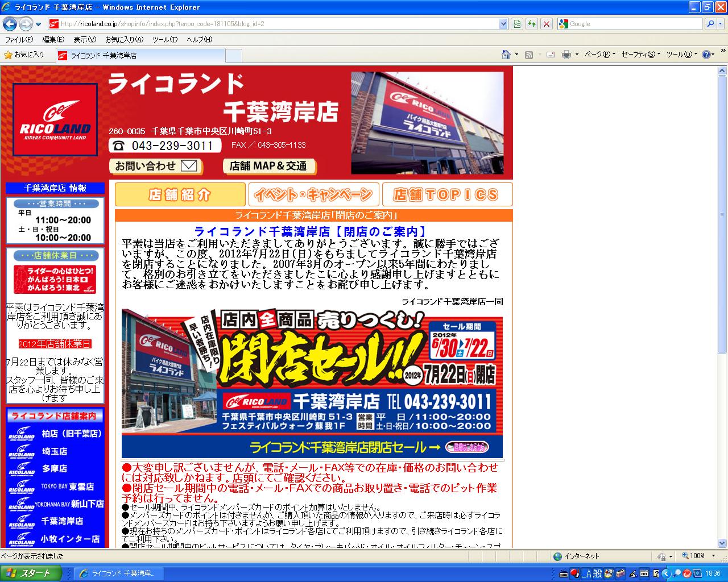Switch to the イベント・キャンペーン tab

coord(313,194)
